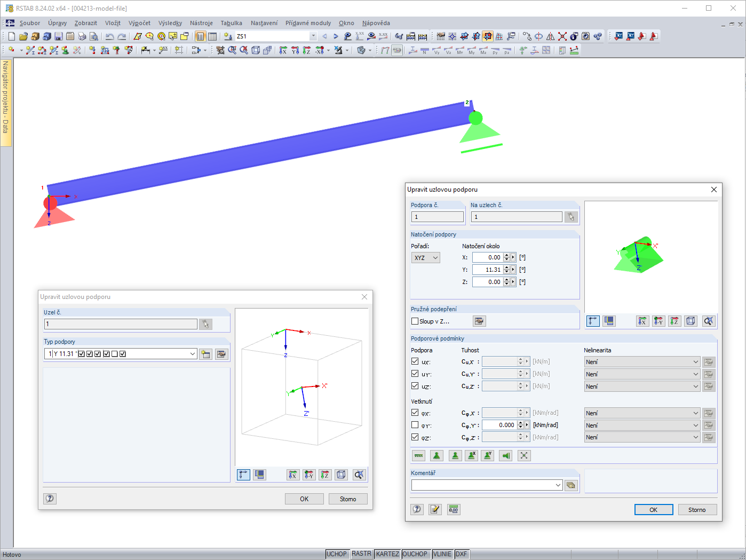Undo the last action with the left arrow

point(110,36)
